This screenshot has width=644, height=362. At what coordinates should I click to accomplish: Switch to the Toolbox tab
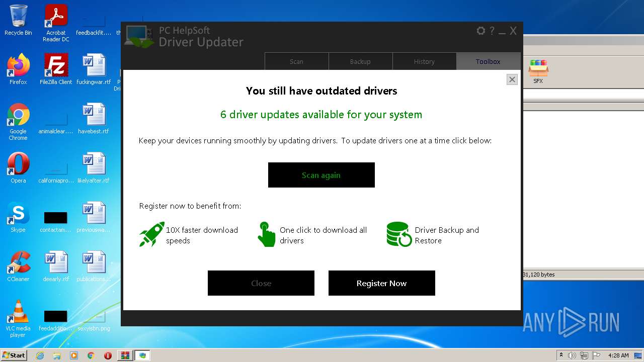(x=488, y=61)
